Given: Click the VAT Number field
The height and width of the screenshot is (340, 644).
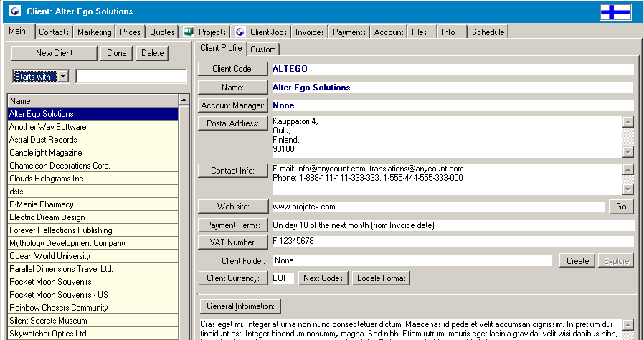Looking at the screenshot, I should [452, 242].
